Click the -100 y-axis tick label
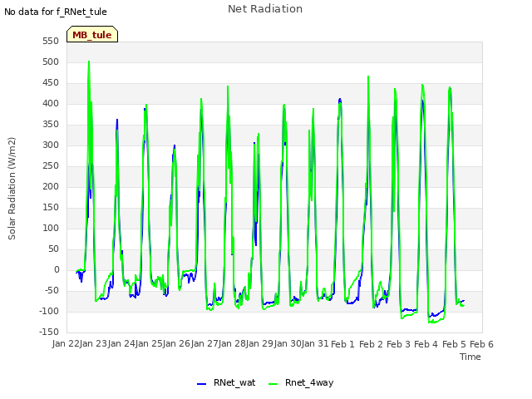The width and height of the screenshot is (532, 399). [49, 311]
